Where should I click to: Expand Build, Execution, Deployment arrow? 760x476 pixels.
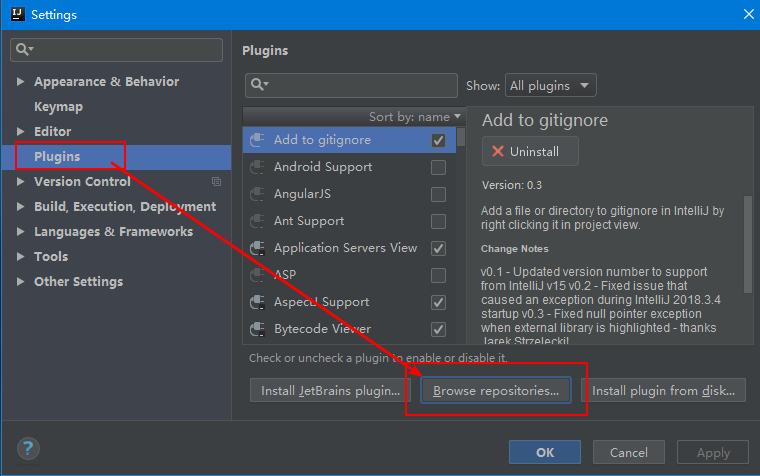[20, 206]
